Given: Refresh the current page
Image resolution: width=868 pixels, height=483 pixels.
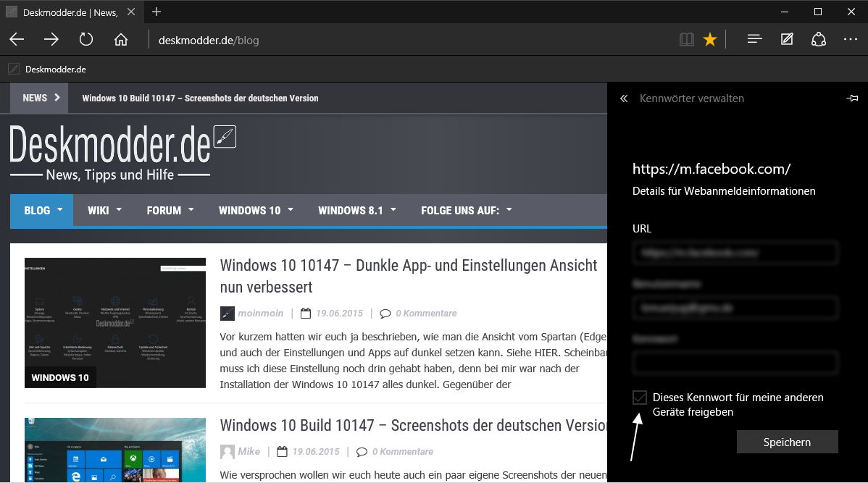Looking at the screenshot, I should pos(86,40).
